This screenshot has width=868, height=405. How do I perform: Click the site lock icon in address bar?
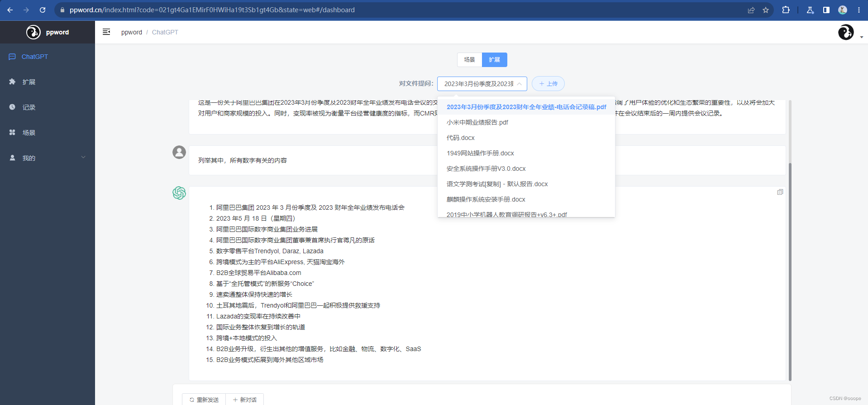point(62,10)
